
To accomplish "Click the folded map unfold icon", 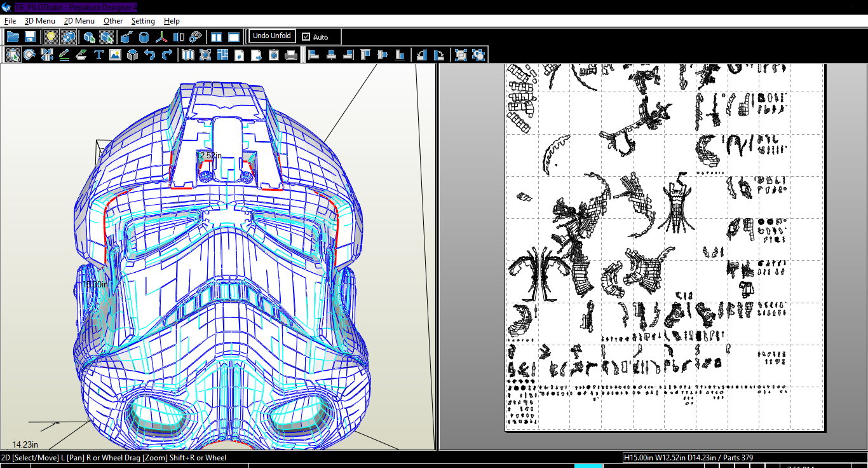I will click(x=188, y=55).
